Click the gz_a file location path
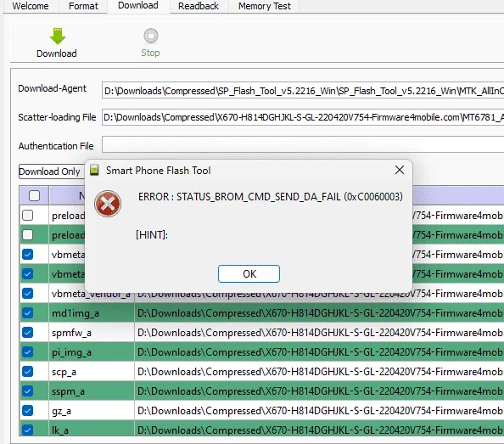 [x=320, y=411]
